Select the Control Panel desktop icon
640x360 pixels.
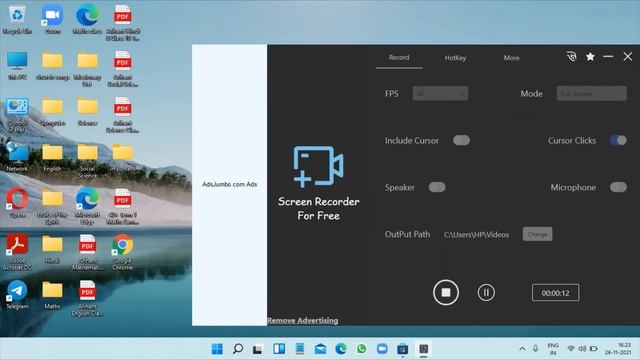coord(17,115)
